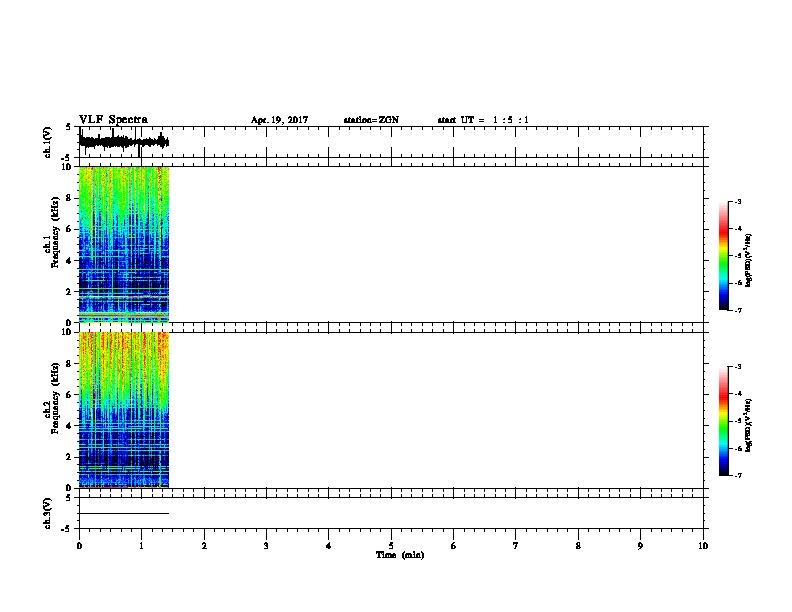Image resolution: width=792 pixels, height=612 pixels.
Task: Click the "ch.1(V)" waveform axis label
Action: tap(47, 142)
